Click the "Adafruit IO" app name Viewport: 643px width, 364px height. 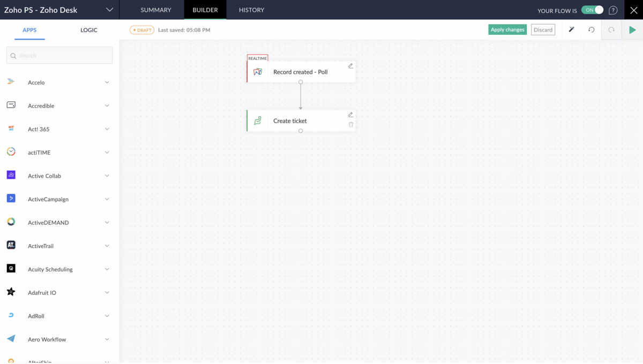pos(42,293)
